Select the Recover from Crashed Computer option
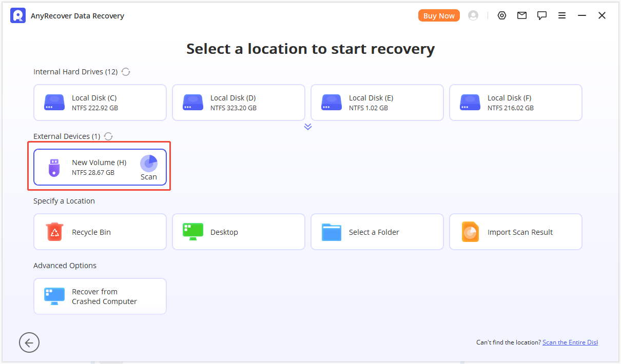The image size is (621, 364). click(x=100, y=296)
